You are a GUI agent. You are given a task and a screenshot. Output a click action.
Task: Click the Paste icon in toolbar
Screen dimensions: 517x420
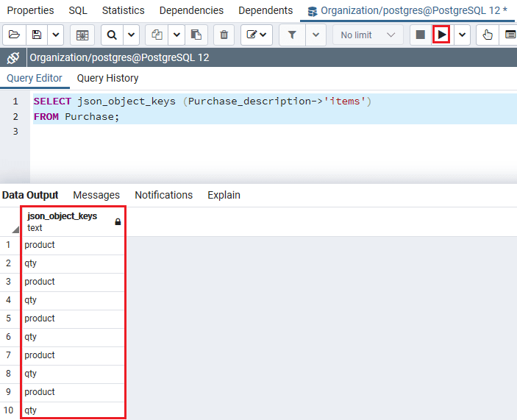(x=195, y=35)
